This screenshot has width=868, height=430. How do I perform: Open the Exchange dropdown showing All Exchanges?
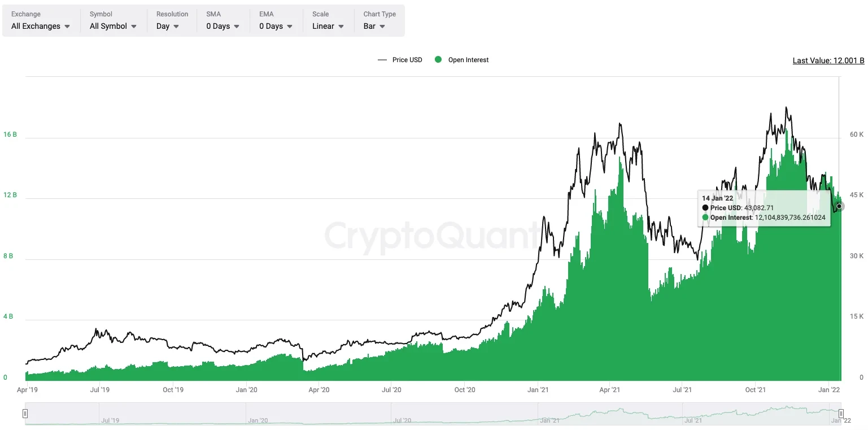41,26
